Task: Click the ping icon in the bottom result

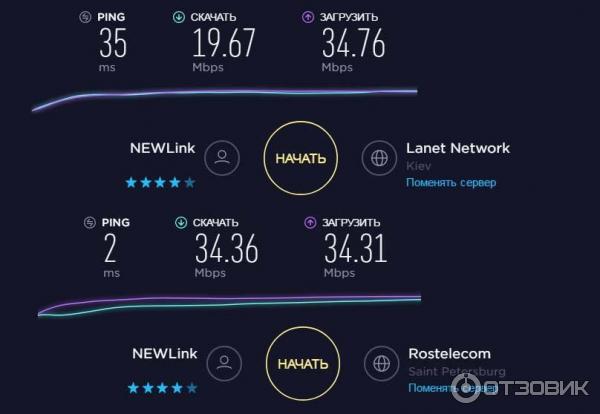Action: (x=90, y=223)
